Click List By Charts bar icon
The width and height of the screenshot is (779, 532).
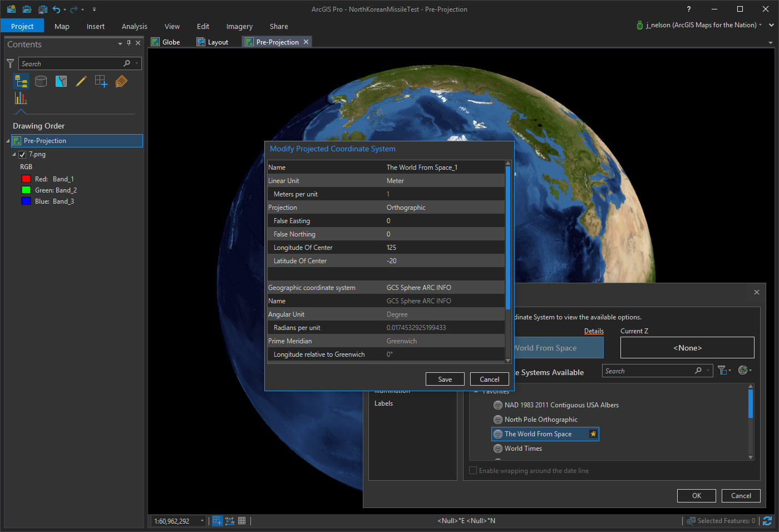tap(21, 98)
